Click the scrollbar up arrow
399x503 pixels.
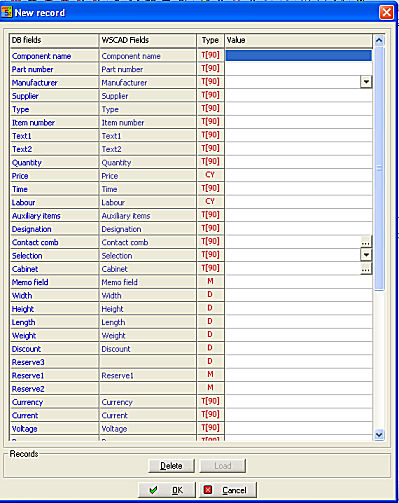coord(379,41)
